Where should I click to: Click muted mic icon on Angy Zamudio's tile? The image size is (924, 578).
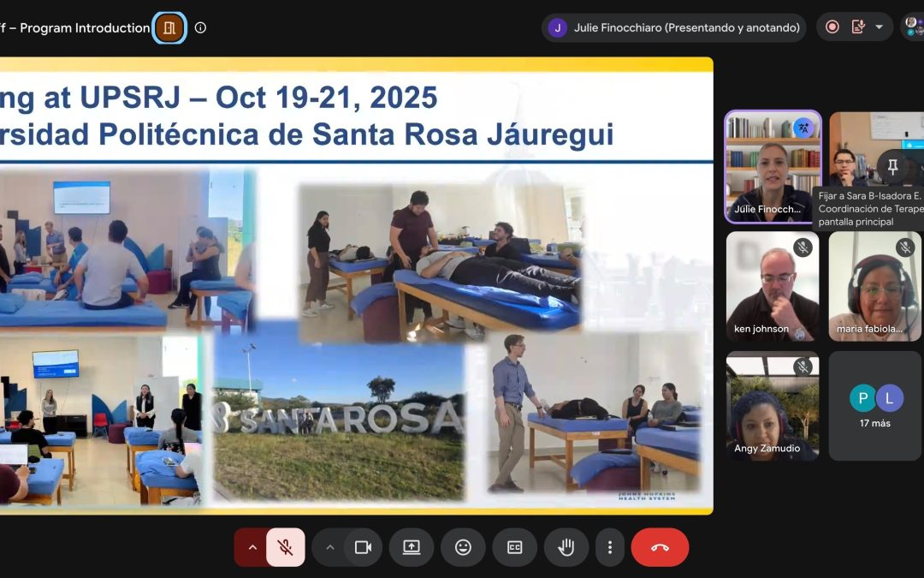[x=802, y=366]
